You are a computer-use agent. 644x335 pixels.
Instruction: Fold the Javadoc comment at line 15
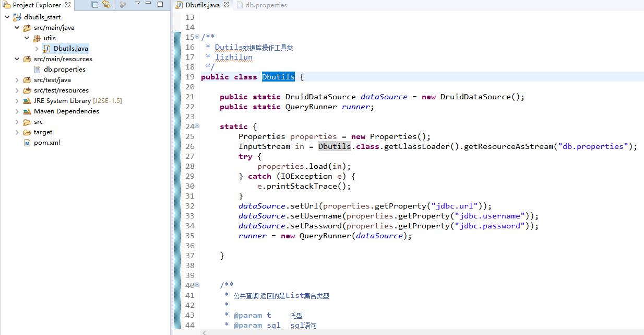tap(197, 37)
